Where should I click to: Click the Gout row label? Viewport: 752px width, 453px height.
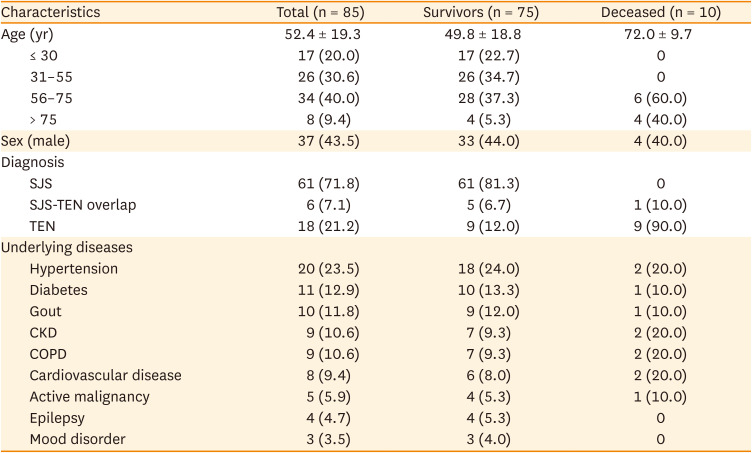tap(46, 311)
